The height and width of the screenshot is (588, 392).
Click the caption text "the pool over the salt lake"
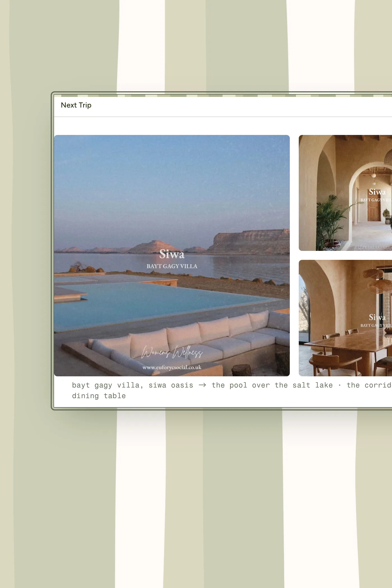click(x=272, y=385)
